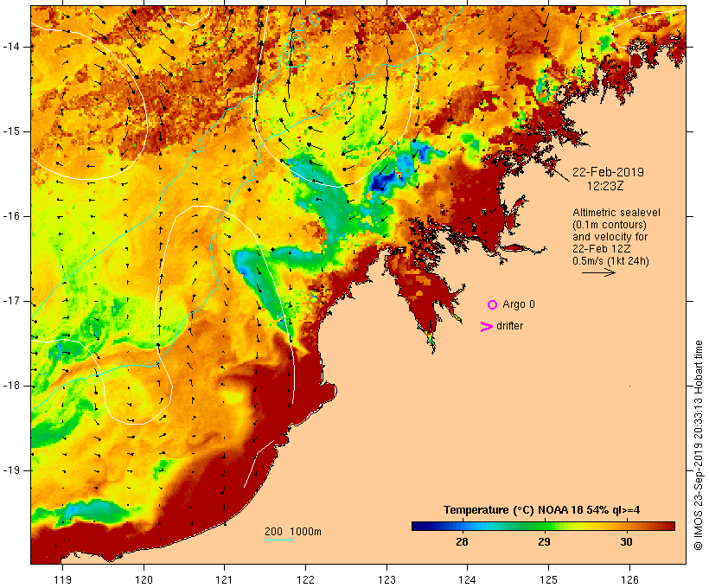Click the 124 longitude axis label
The height and width of the screenshot is (588, 709).
coord(467,579)
